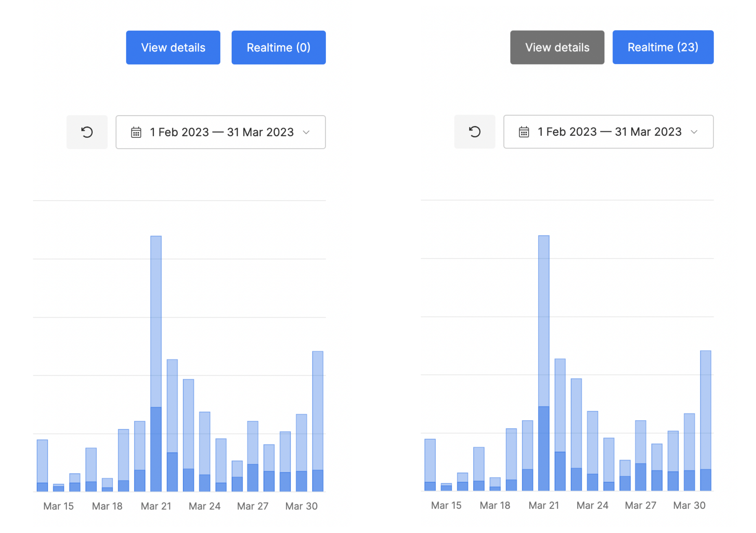Toggle the inactive Realtime (0) state on the left
756x533 pixels.
pyautogui.click(x=279, y=47)
